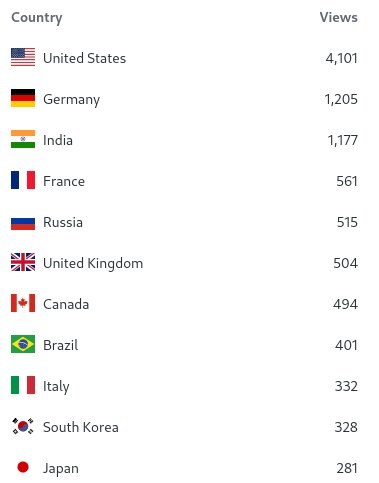Click the Canada maple leaf flag

point(23,303)
